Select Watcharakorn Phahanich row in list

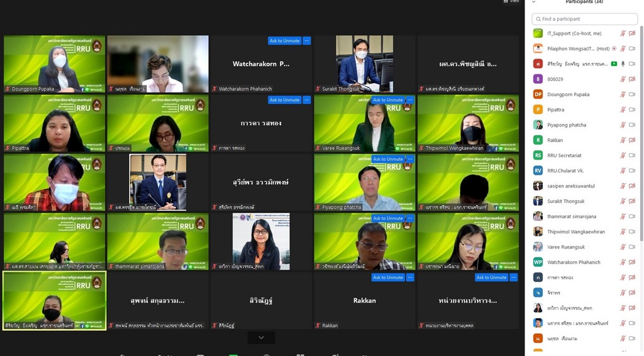[584, 262]
